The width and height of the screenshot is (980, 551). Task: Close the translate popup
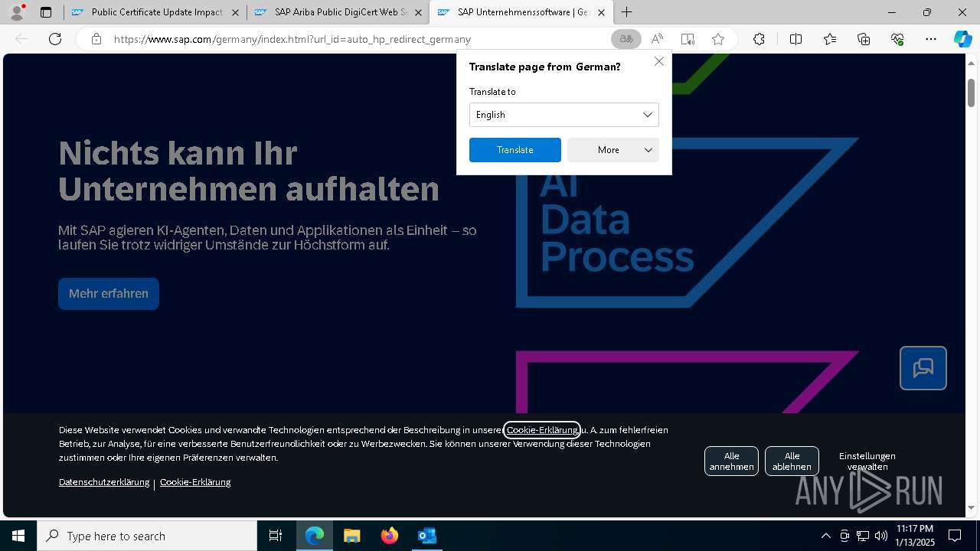[659, 61]
